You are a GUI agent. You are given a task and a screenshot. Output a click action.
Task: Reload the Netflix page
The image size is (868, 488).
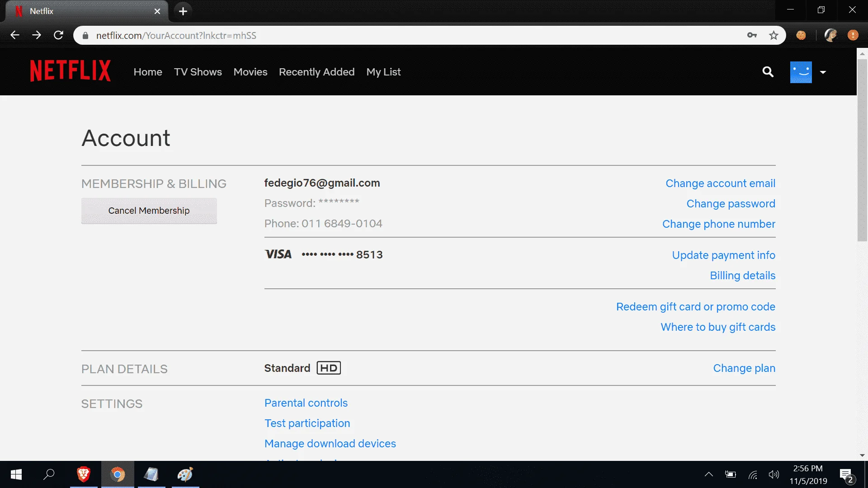tap(58, 35)
